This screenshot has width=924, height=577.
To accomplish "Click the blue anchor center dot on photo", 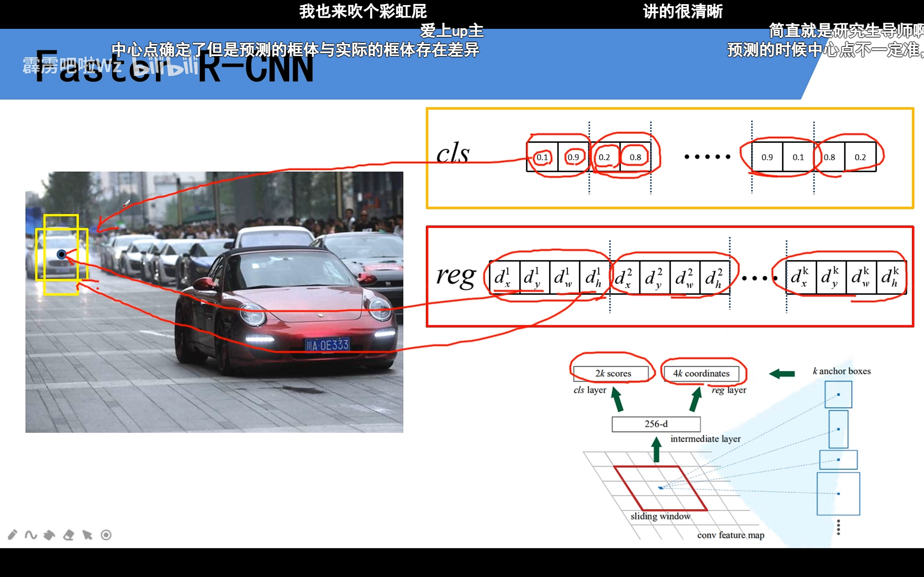I will (x=62, y=254).
